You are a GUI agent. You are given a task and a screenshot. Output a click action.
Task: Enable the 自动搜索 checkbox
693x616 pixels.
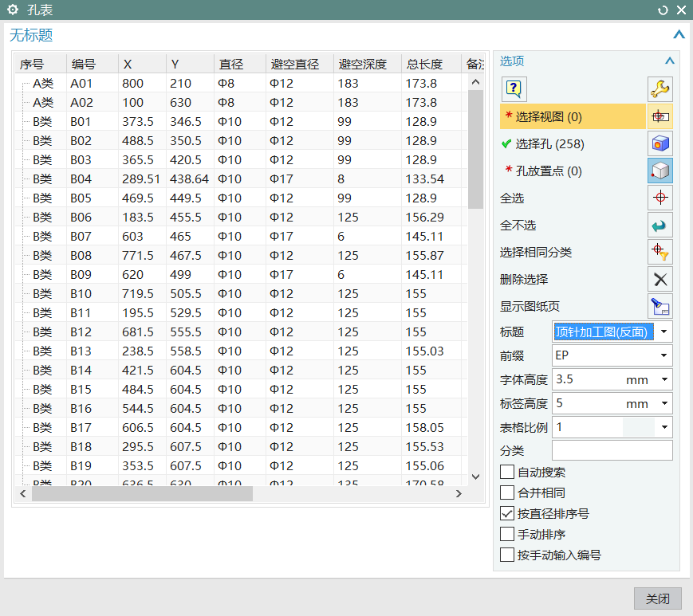(507, 472)
